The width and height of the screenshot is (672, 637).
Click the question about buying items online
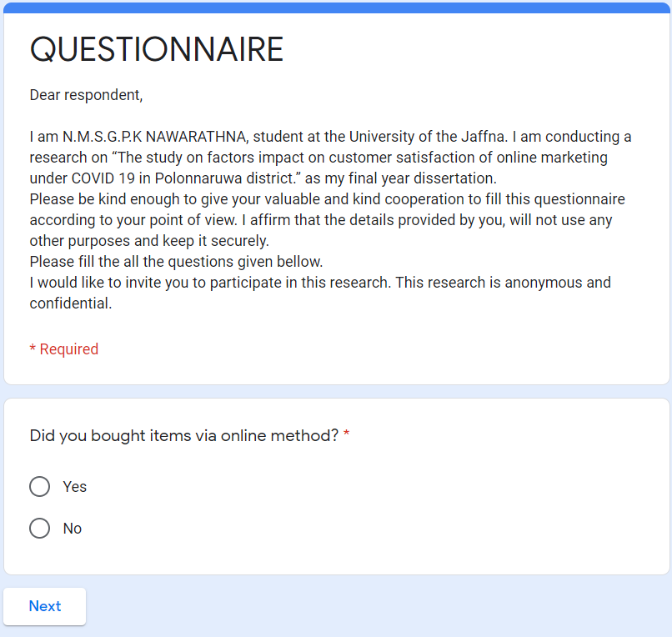(x=183, y=435)
